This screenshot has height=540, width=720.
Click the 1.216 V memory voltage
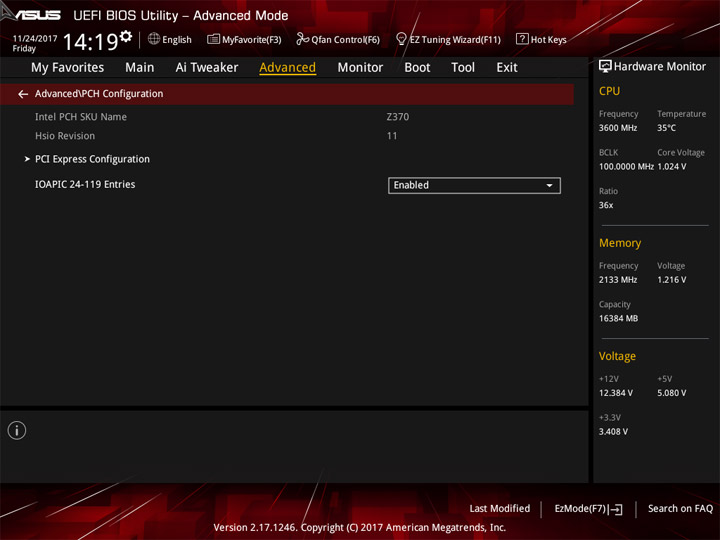(672, 280)
